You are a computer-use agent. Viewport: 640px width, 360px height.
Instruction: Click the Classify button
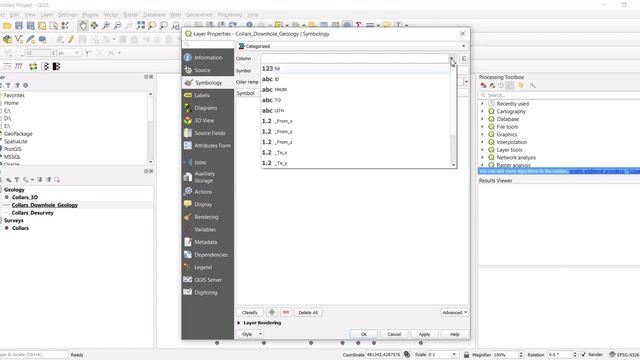coord(249,313)
